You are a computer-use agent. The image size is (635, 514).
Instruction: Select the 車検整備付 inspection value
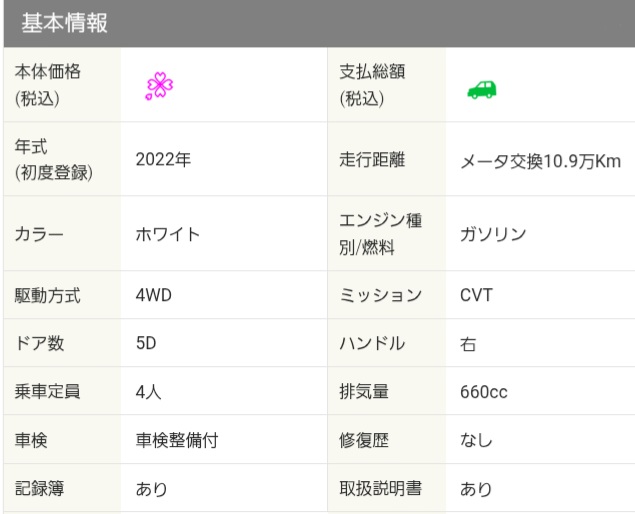coord(176,440)
